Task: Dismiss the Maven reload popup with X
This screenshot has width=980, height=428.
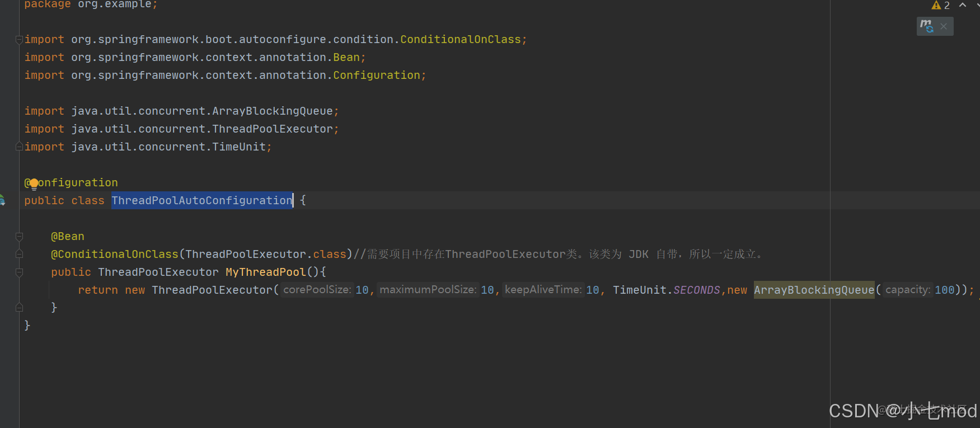Action: pyautogui.click(x=944, y=26)
